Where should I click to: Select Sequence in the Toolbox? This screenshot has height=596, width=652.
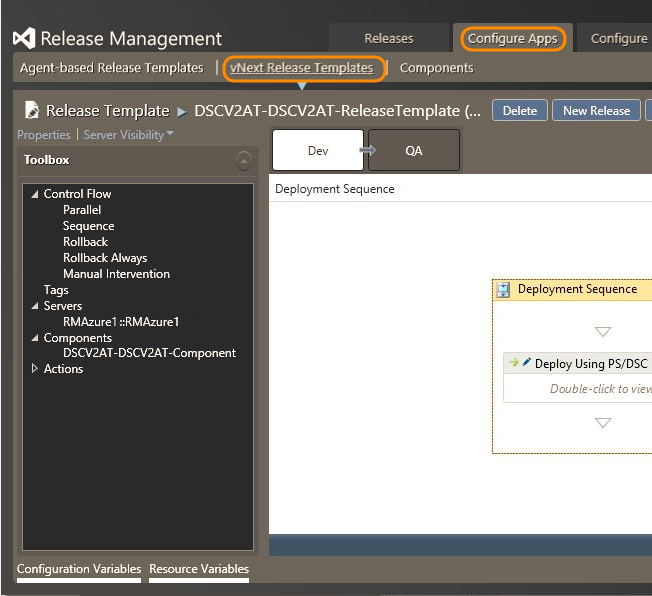[x=89, y=226]
